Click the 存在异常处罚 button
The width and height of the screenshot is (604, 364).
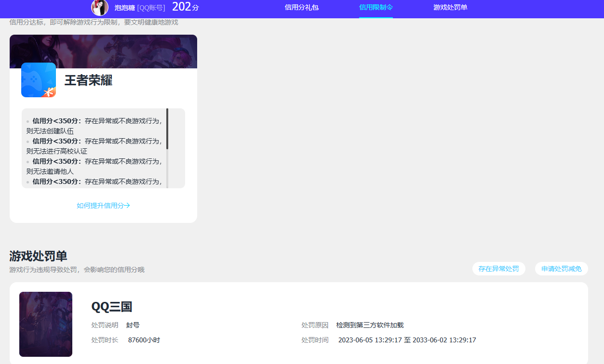[499, 269]
